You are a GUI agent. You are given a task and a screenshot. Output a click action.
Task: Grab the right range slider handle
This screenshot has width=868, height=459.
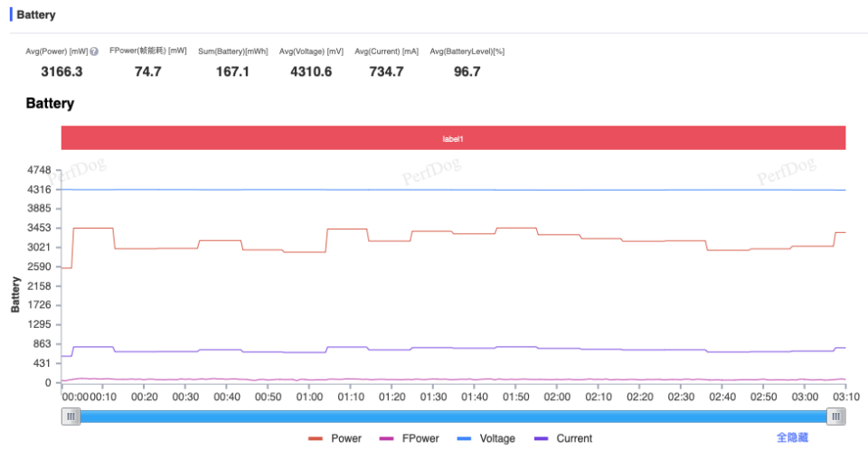pyautogui.click(x=835, y=417)
